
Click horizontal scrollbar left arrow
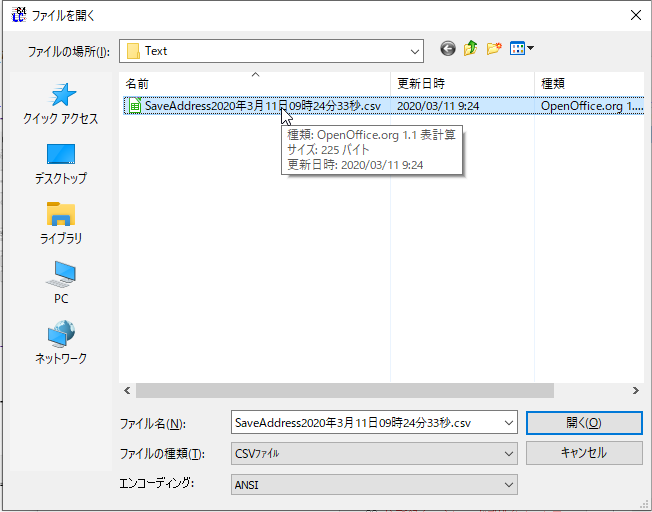(127, 391)
